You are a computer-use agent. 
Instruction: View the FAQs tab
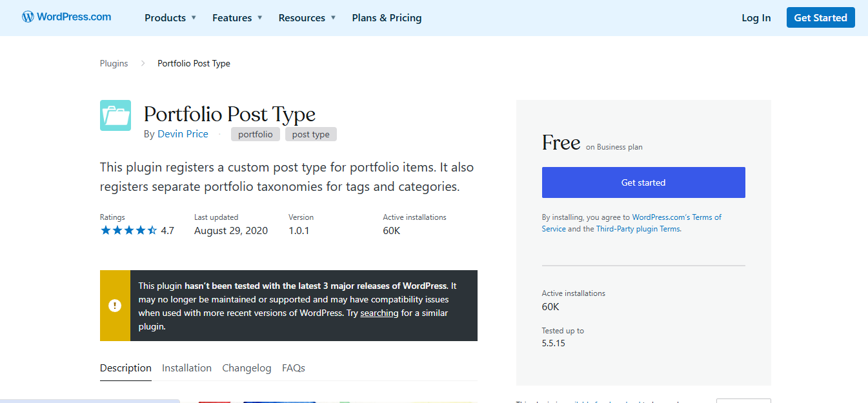(294, 368)
